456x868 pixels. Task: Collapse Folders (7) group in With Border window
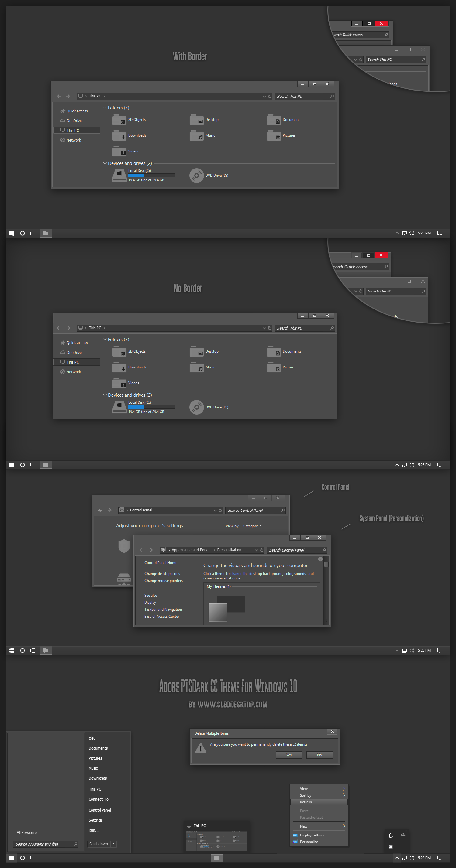105,108
